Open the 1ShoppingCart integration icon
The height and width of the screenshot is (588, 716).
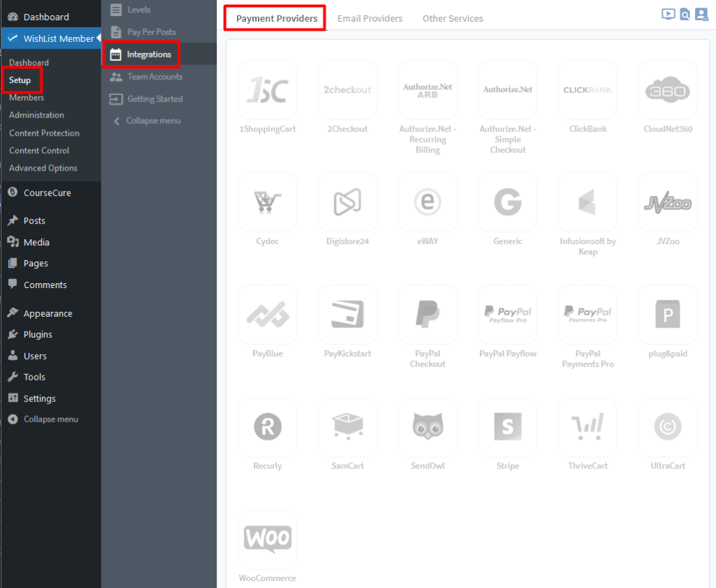[268, 90]
